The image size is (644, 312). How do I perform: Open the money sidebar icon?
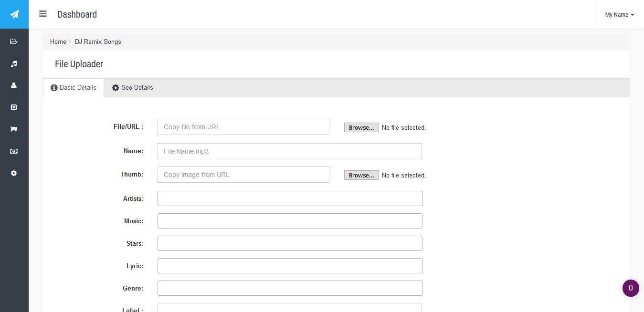click(14, 151)
